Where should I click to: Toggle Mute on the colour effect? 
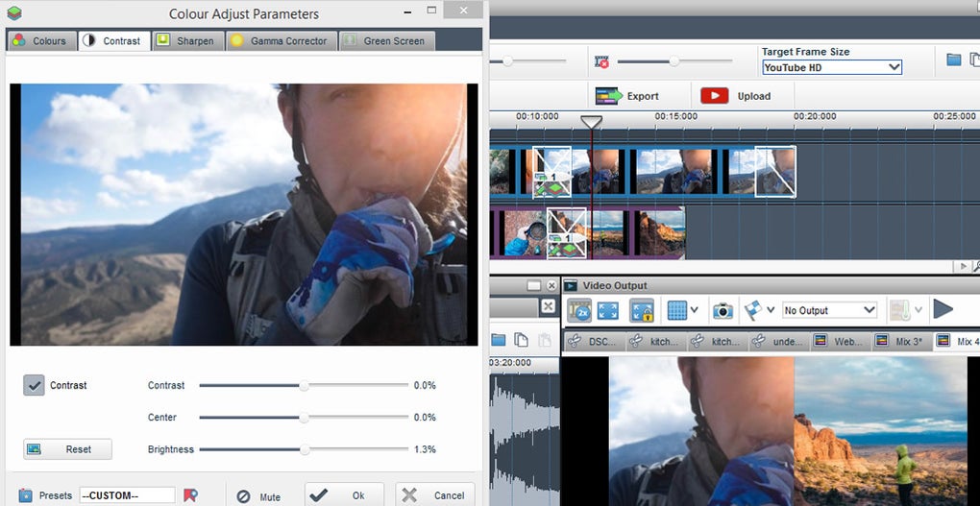click(258, 496)
